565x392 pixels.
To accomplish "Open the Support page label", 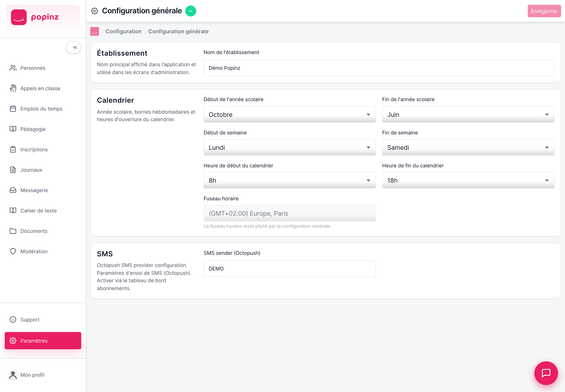I will [30, 319].
